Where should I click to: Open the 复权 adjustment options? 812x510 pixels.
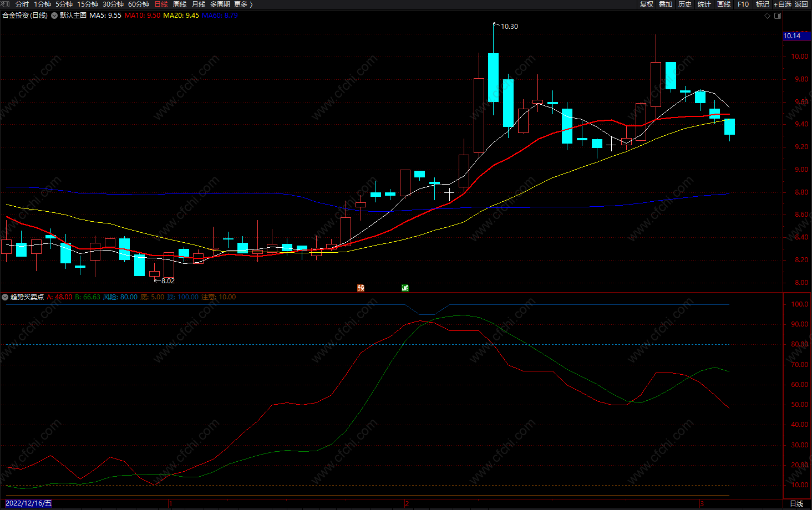tap(647, 4)
